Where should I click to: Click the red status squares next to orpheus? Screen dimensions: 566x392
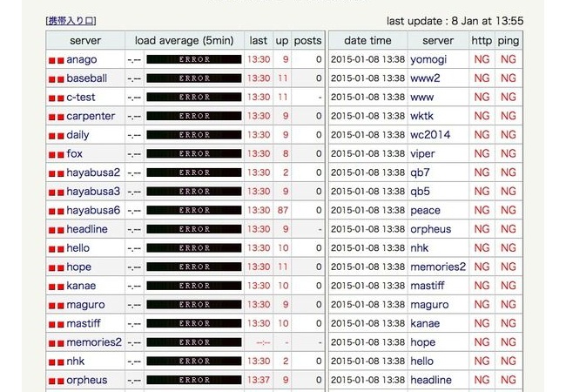[x=57, y=381]
